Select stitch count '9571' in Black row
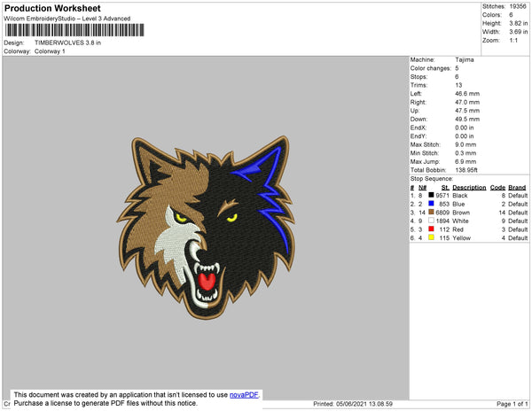Image resolution: width=532 pixels, height=411 pixels. [x=442, y=196]
